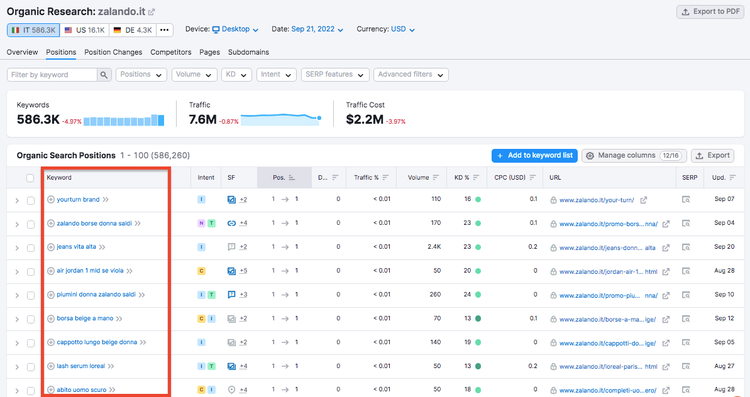
Task: Expand the yourturn brand row details
Action: click(x=17, y=200)
